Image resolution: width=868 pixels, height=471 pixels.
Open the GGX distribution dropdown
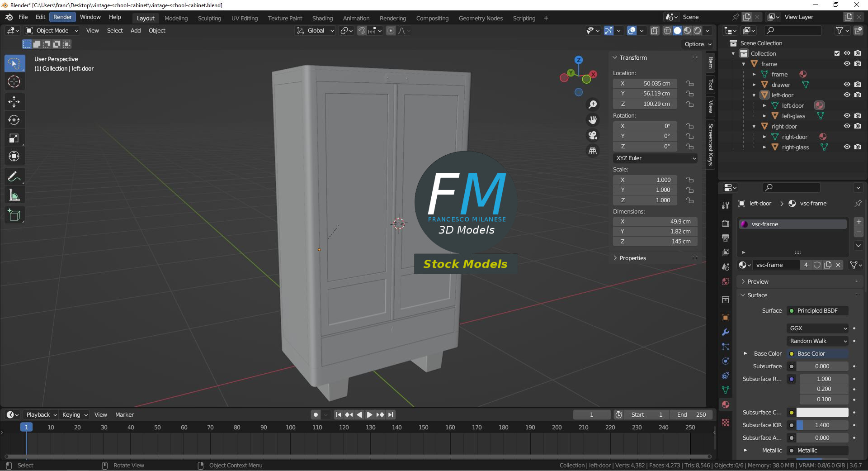tap(818, 328)
